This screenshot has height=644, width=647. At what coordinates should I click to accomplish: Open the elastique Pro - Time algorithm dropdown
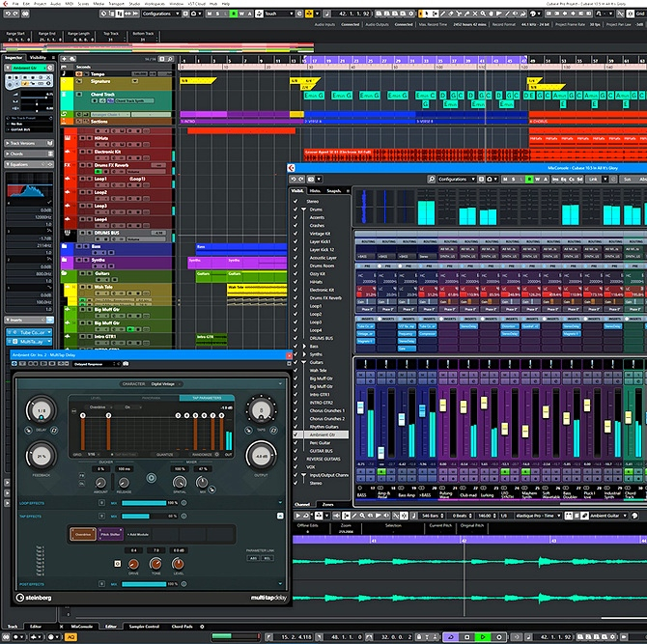click(x=539, y=516)
